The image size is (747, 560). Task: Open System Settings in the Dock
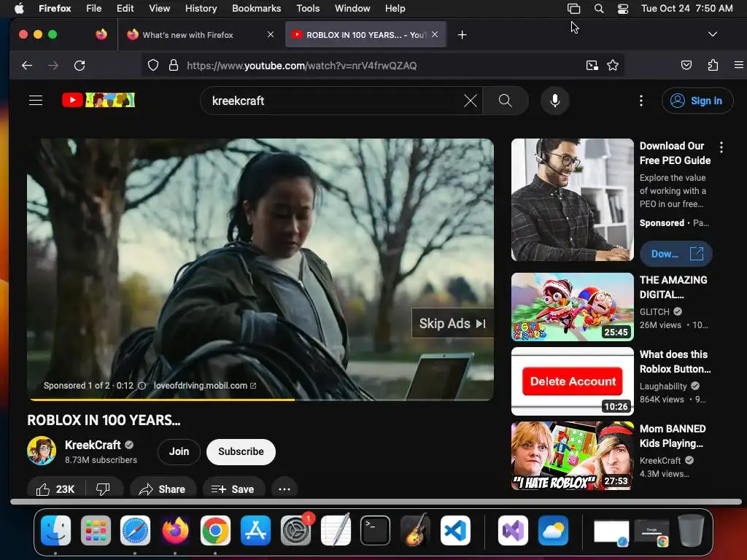click(296, 530)
